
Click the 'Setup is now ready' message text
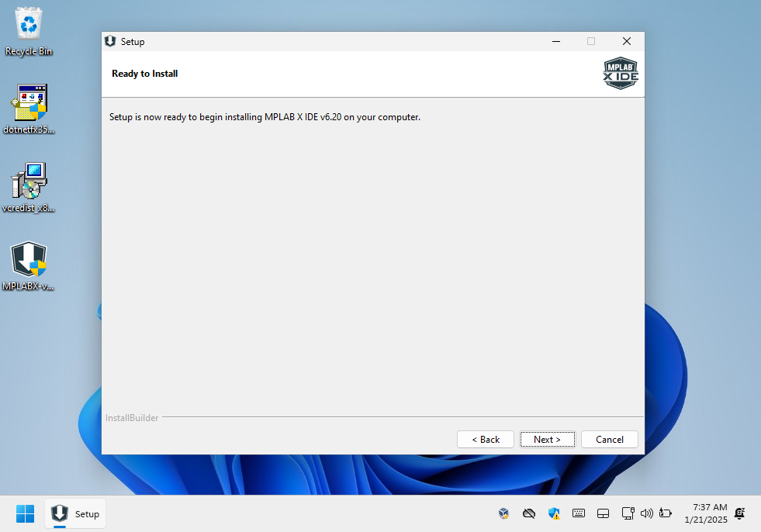point(265,117)
